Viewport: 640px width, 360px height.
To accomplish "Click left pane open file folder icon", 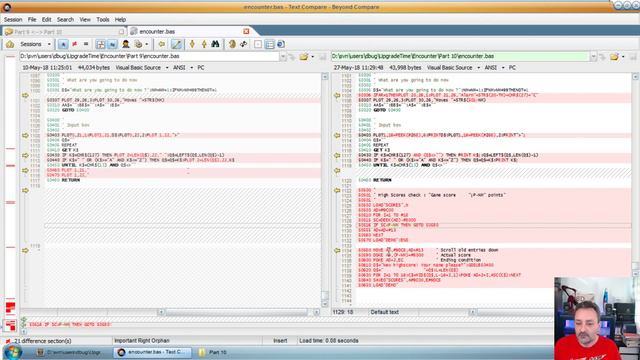I will click(x=303, y=57).
